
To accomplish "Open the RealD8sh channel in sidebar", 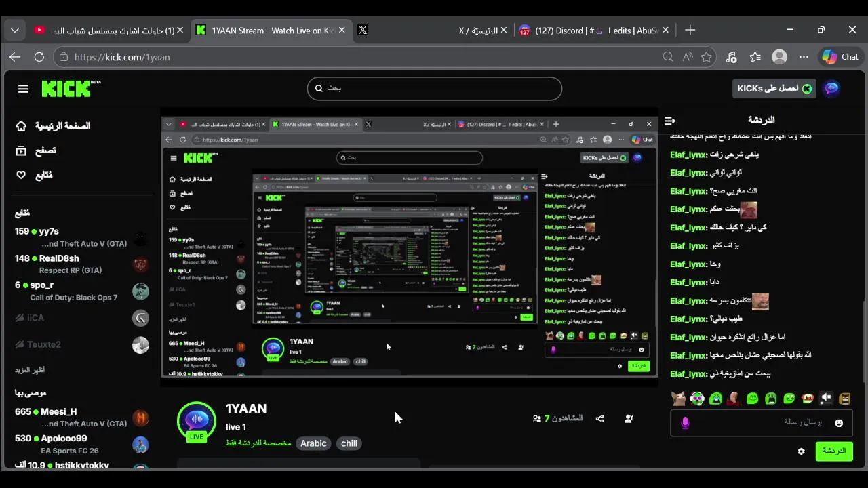I will coord(81,264).
